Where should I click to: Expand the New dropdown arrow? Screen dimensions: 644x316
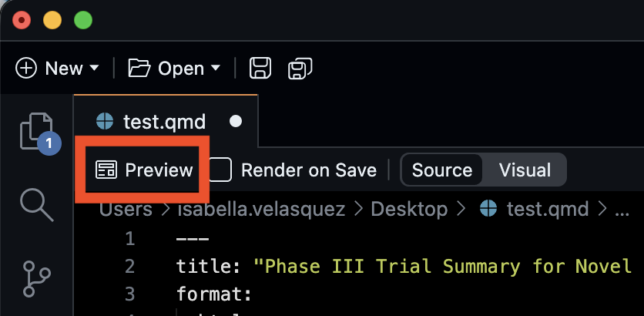coord(95,68)
